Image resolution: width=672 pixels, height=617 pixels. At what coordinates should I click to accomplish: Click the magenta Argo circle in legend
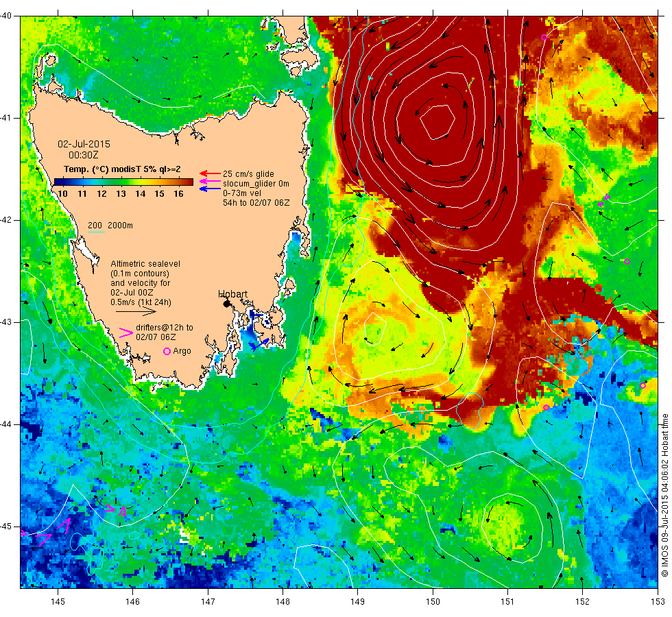(167, 351)
